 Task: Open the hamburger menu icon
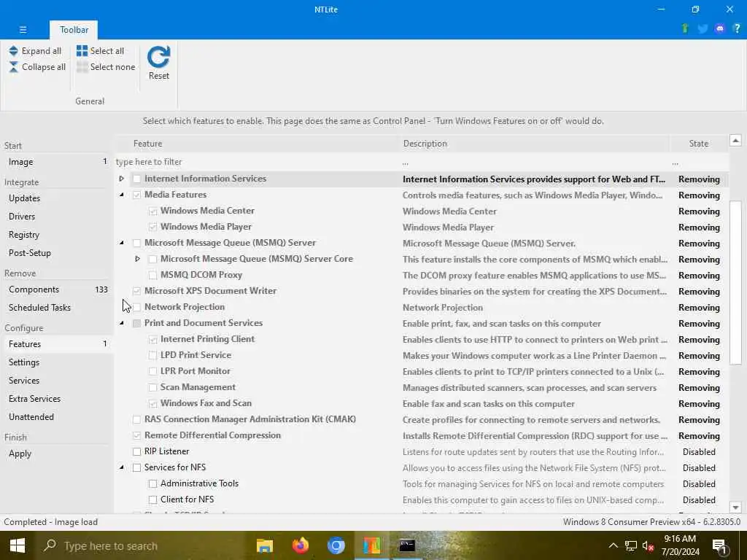pos(23,29)
